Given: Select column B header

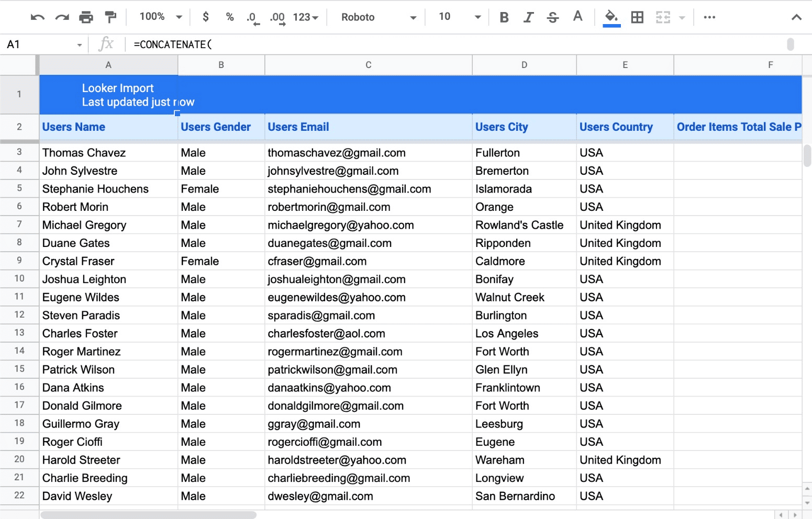Looking at the screenshot, I should (221, 65).
